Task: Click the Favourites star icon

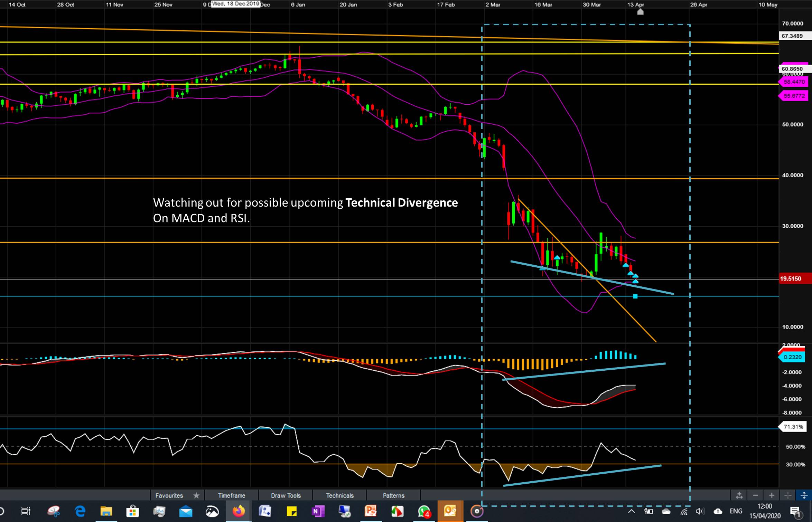Action: [x=196, y=495]
